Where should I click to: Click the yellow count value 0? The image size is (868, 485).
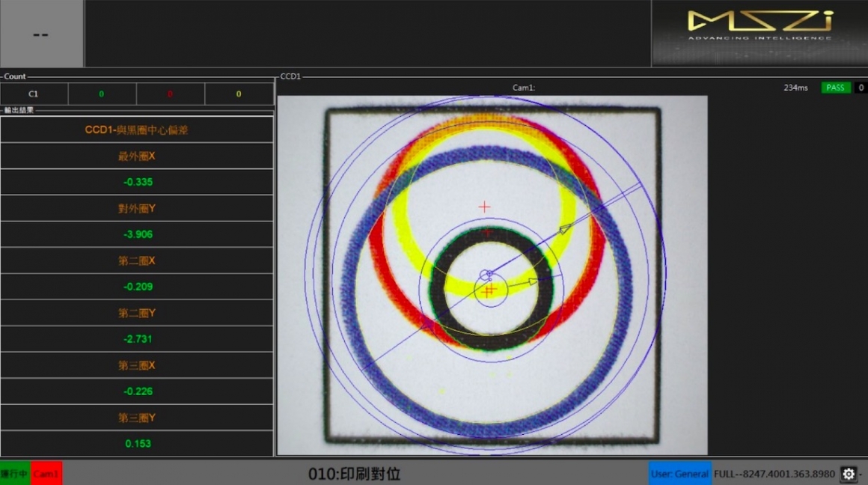239,94
